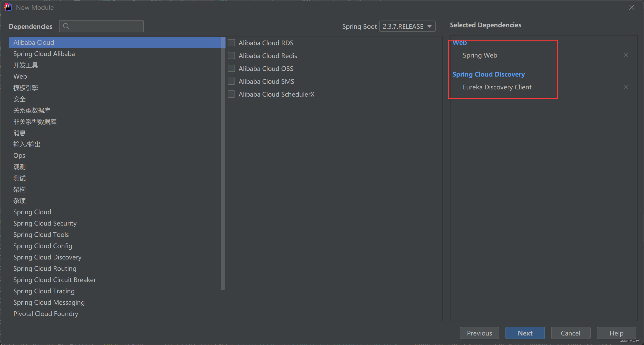Select the 安全 category
The width and height of the screenshot is (644, 345).
[115, 99]
